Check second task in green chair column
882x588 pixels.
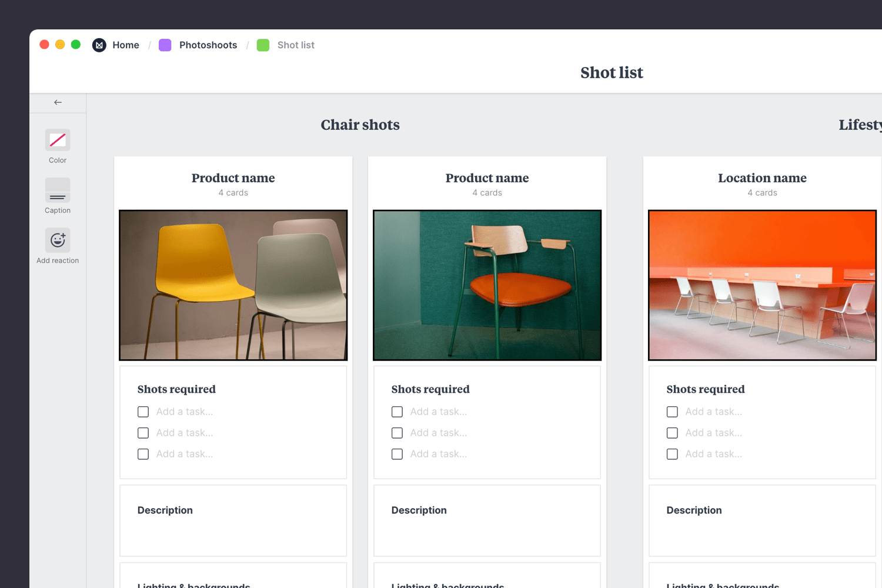tap(397, 433)
